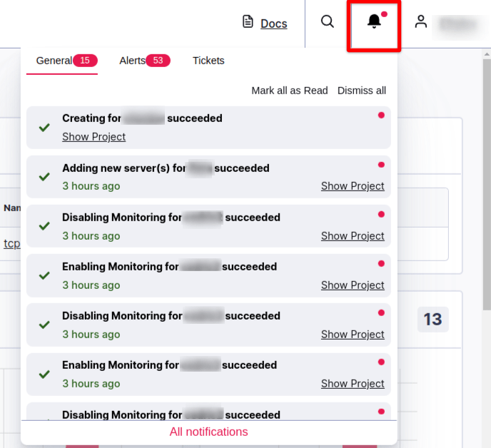Click Dismiss all notifications

[362, 91]
